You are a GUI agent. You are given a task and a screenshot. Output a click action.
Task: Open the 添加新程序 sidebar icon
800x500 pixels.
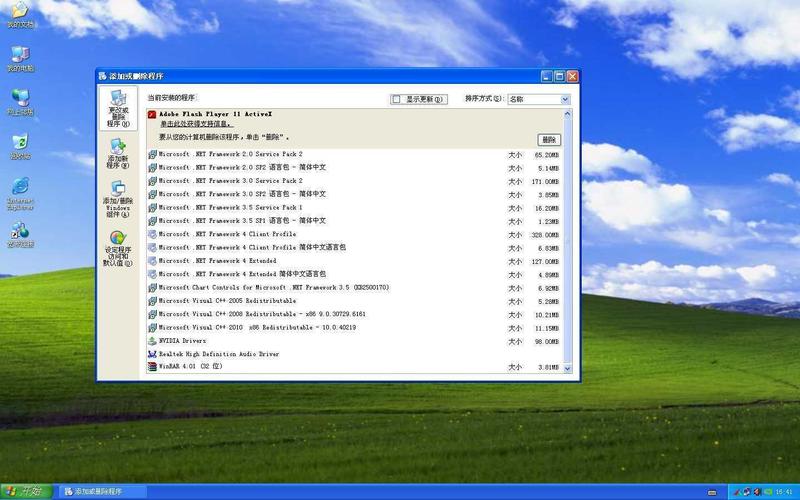tap(118, 153)
